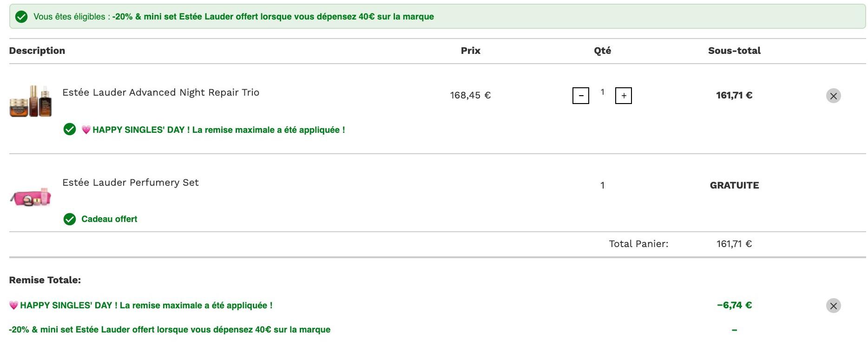The height and width of the screenshot is (352, 868).
Task: Click the -6,74 € discount amount
Action: (734, 305)
